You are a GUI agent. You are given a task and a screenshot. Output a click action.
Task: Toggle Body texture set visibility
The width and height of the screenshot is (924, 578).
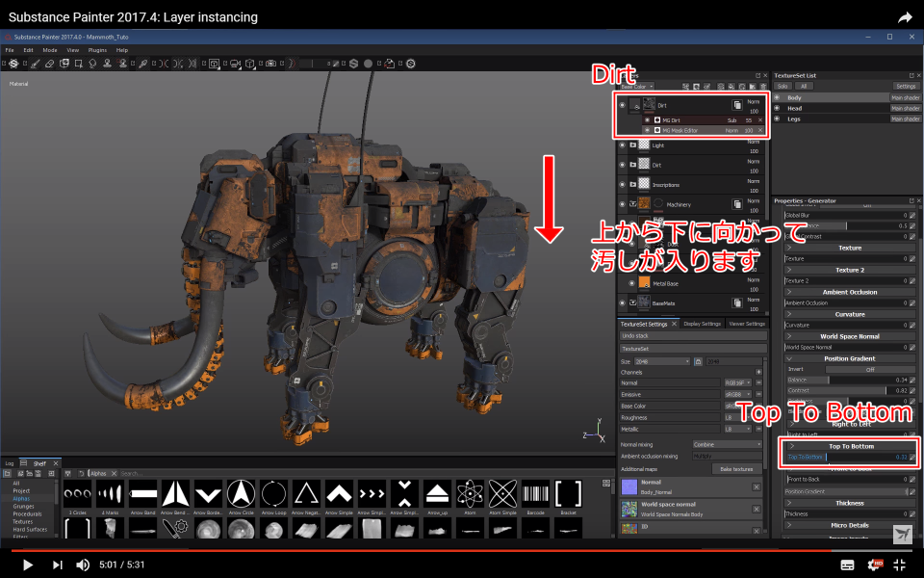778,97
